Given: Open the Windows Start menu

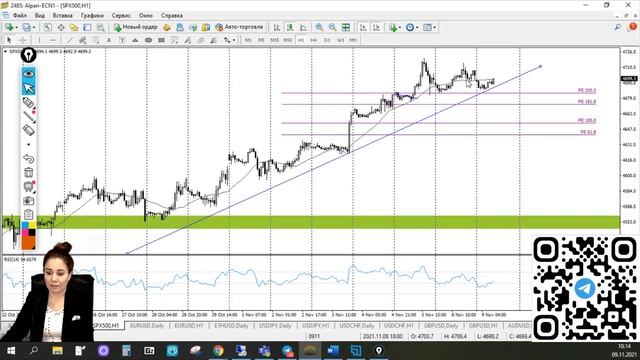Looking at the screenshot, I should pyautogui.click(x=11, y=351).
